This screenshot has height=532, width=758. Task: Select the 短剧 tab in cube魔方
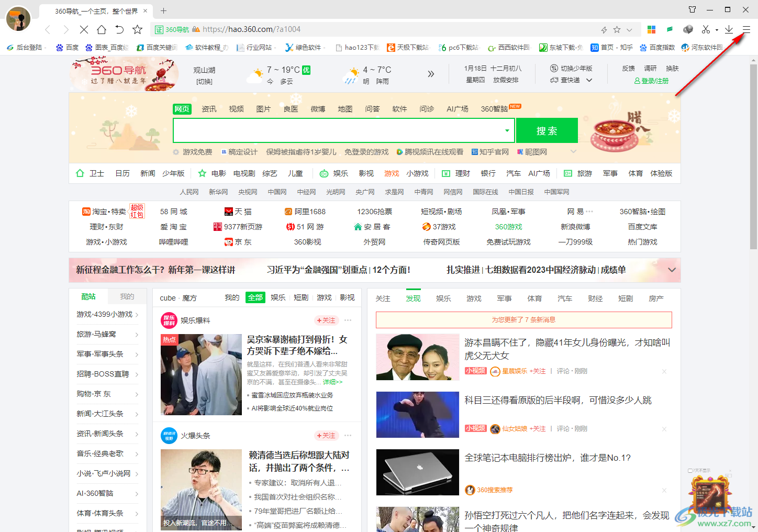coord(301,297)
